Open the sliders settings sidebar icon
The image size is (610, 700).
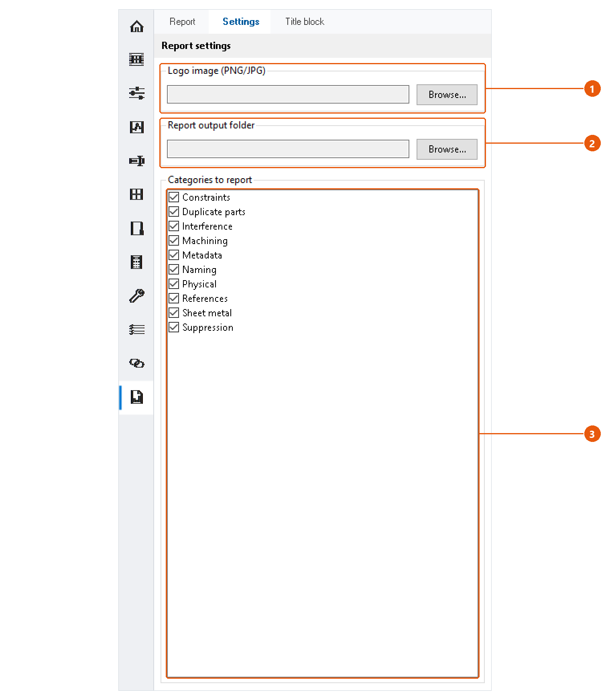[136, 93]
